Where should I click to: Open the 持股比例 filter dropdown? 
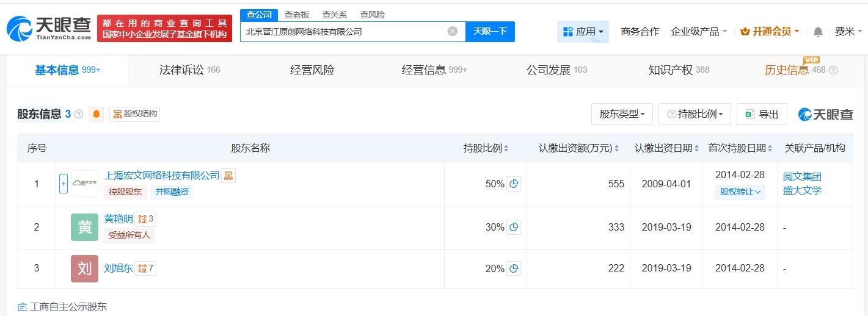coord(695,114)
